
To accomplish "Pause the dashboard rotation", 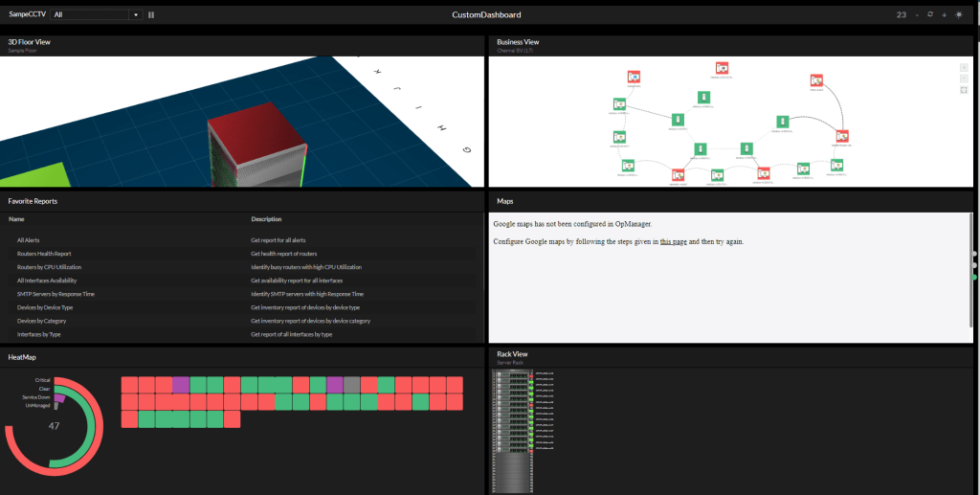I will coord(151,15).
